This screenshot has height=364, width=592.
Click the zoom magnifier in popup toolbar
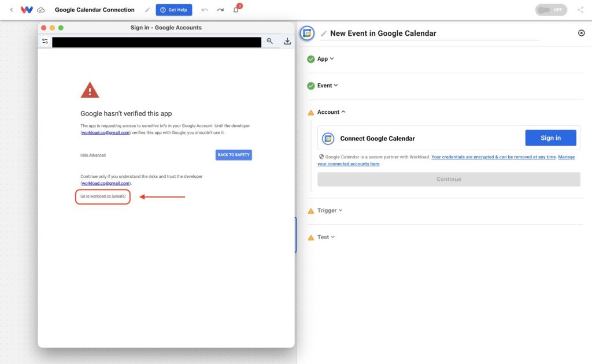coord(269,41)
